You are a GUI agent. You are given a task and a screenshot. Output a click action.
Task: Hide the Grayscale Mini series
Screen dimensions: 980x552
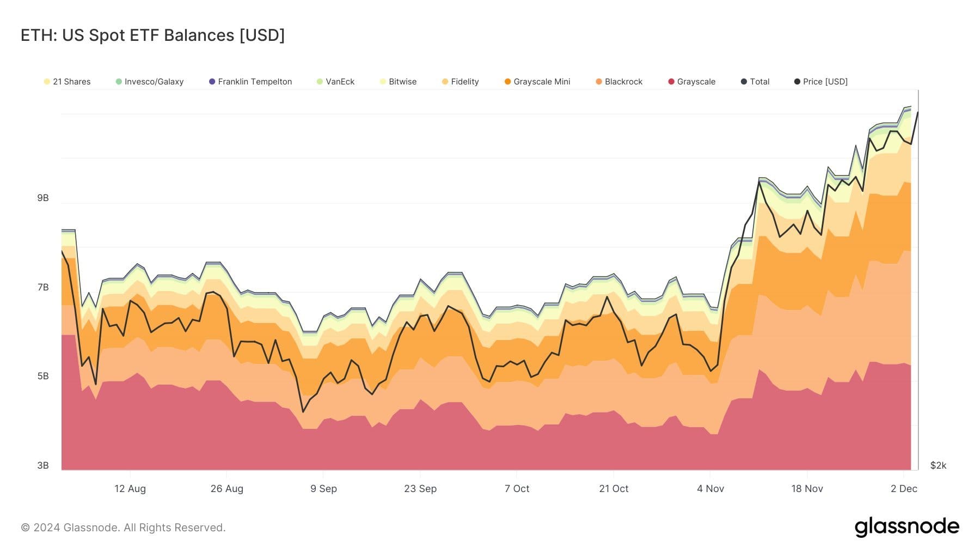tap(537, 82)
